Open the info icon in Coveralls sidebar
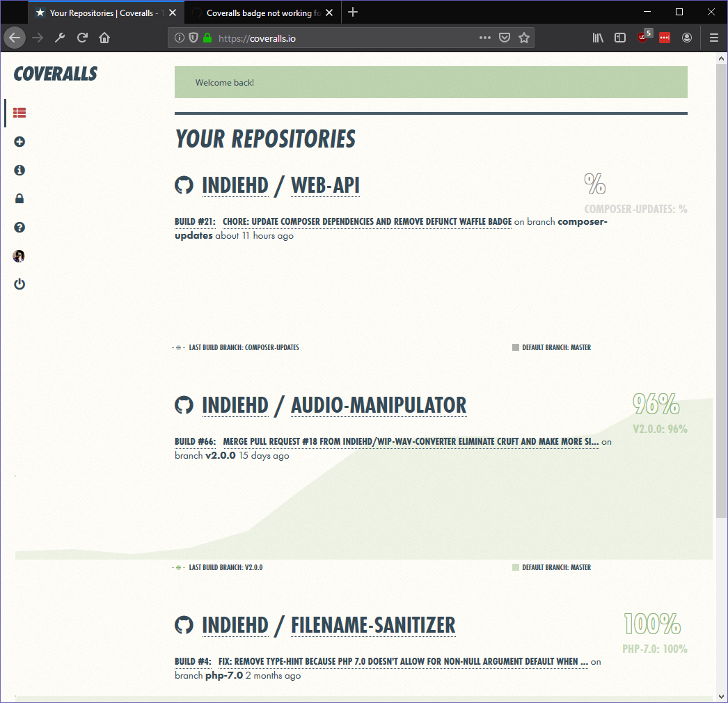The width and height of the screenshot is (728, 703). point(19,171)
